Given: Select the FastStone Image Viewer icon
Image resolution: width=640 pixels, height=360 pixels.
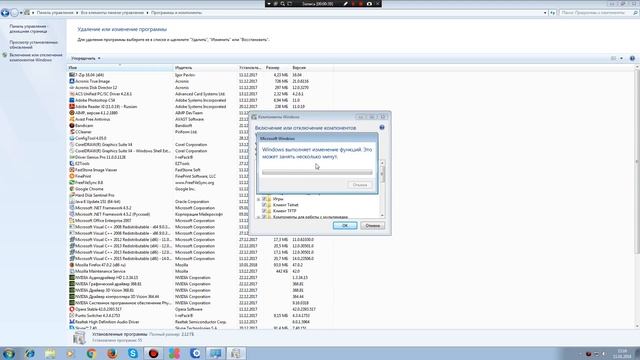Looking at the screenshot, I should pos(72,170).
